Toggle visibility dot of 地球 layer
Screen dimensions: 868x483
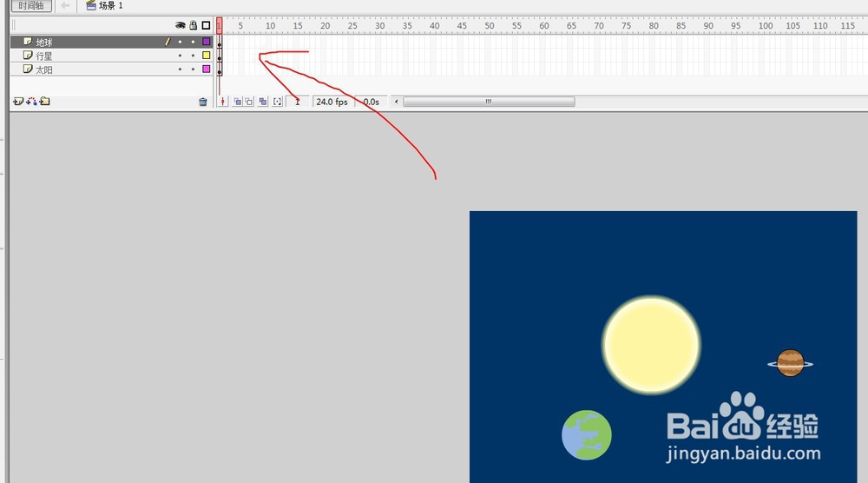click(x=180, y=42)
